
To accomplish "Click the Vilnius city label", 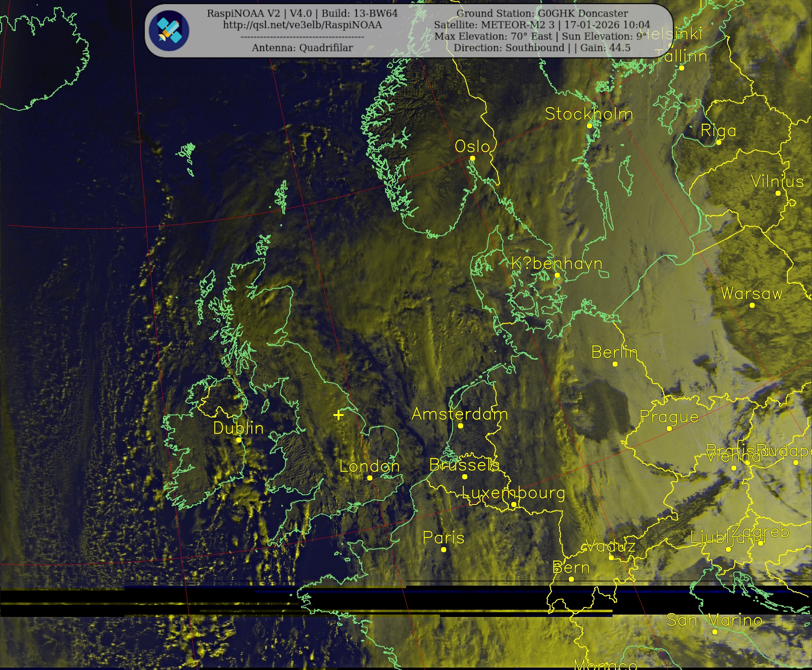I will (777, 181).
